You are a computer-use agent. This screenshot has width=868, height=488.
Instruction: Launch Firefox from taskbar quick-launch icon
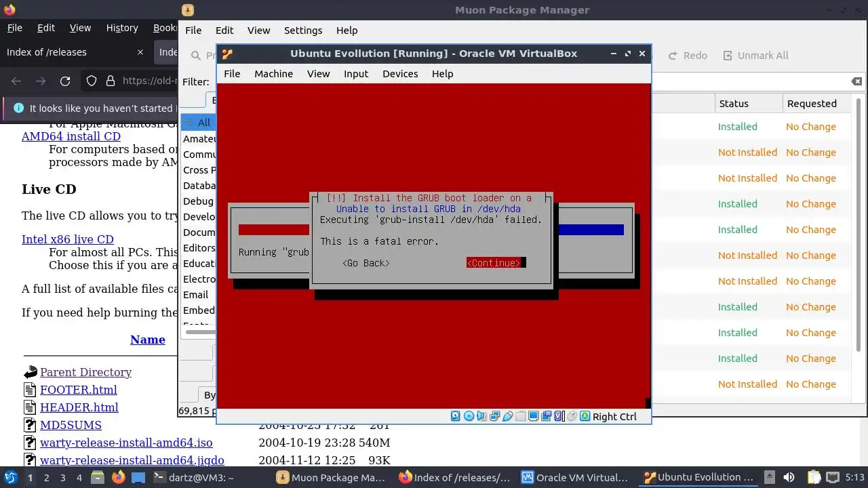coord(118,477)
